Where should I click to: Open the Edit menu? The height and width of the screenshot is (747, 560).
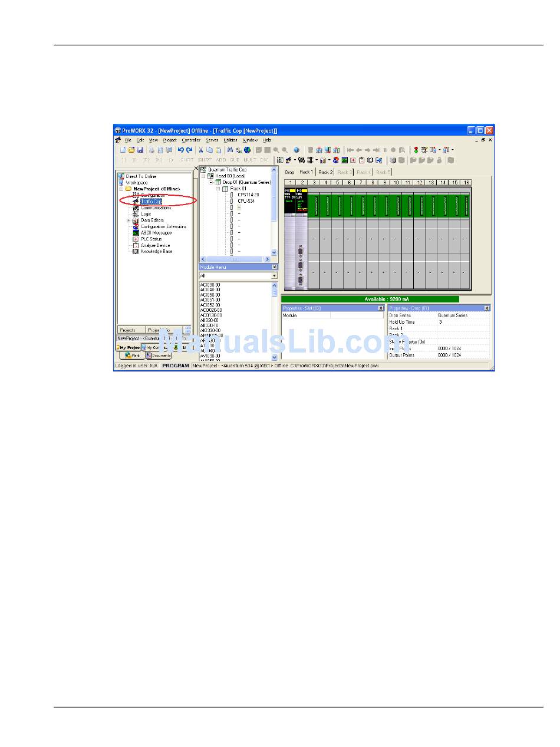[x=140, y=140]
